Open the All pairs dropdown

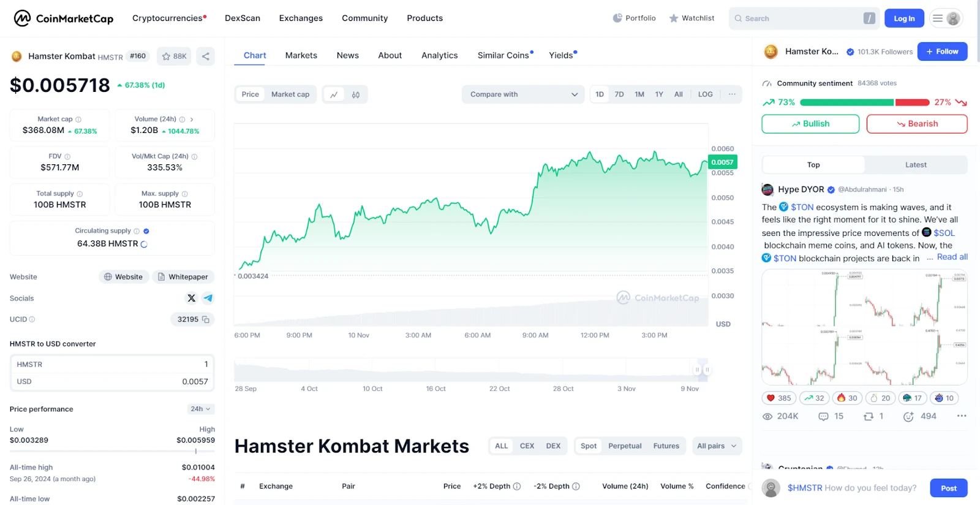point(717,446)
